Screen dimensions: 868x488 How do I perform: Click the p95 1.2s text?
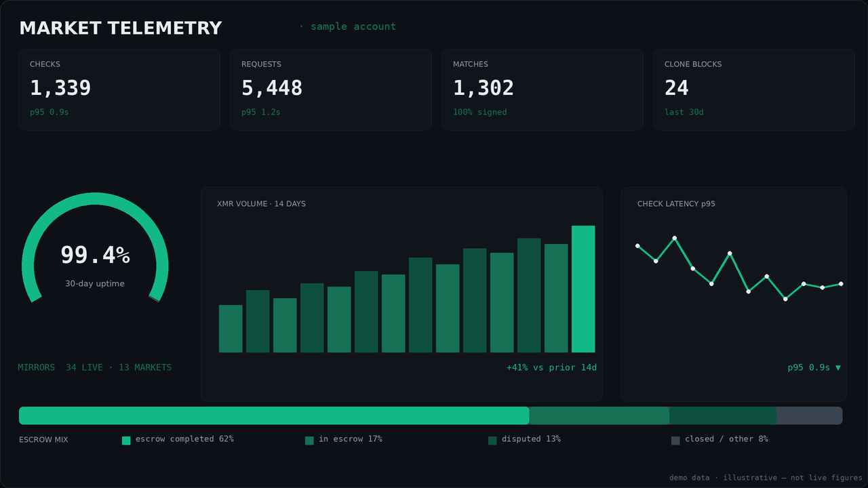click(260, 113)
